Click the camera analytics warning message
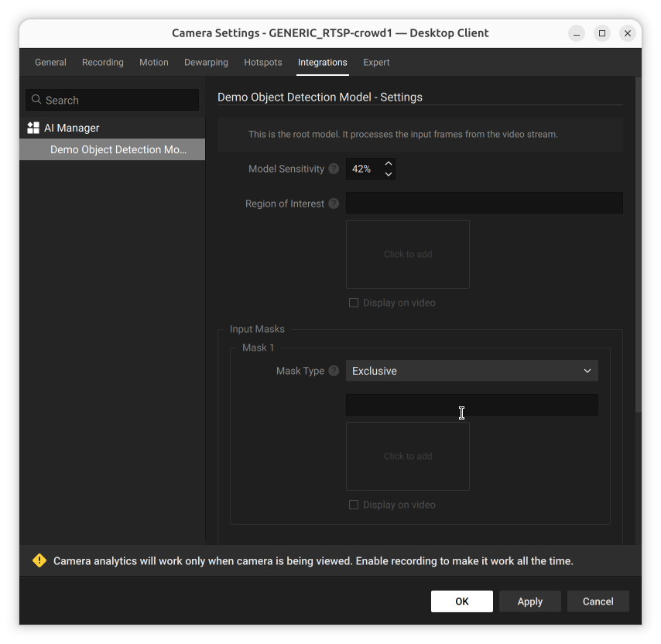Screen dimensions: 661x644 pyautogui.click(x=313, y=561)
